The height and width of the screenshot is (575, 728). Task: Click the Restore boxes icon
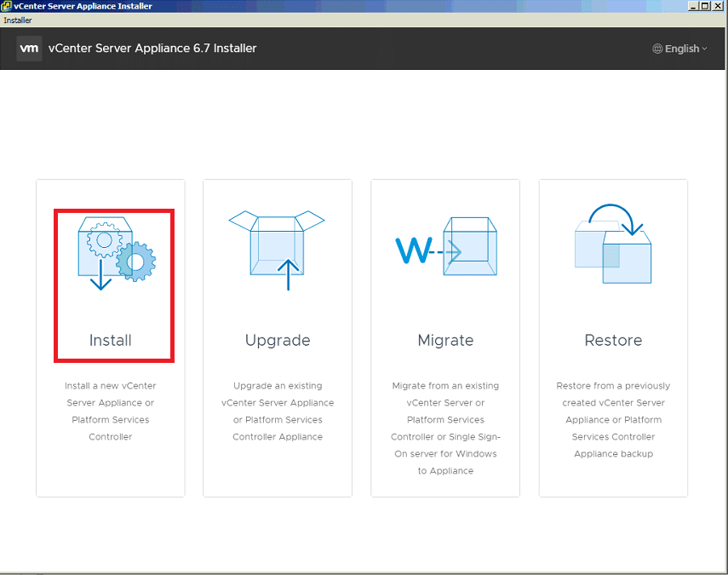click(613, 244)
